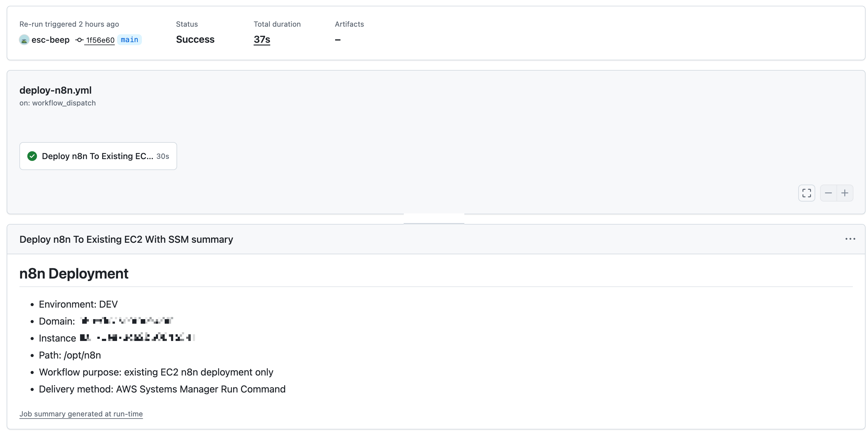Open the 37s total duration link
This screenshot has width=868, height=434.
(x=262, y=39)
